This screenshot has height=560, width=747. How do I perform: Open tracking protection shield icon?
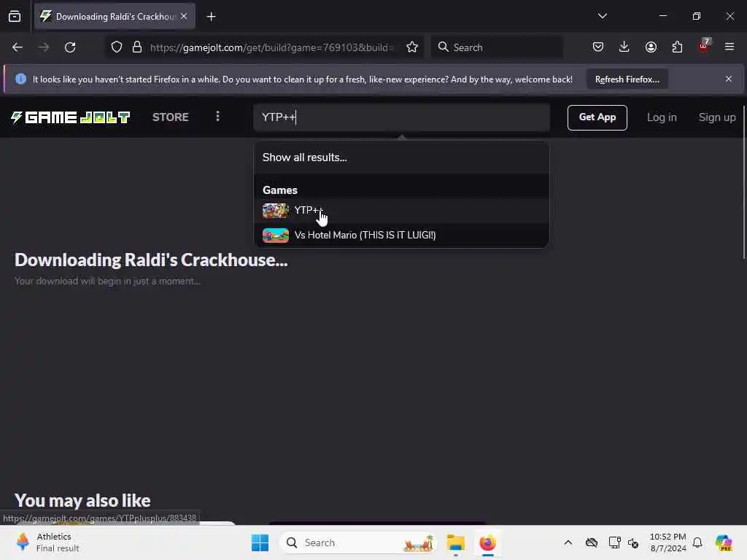117,47
